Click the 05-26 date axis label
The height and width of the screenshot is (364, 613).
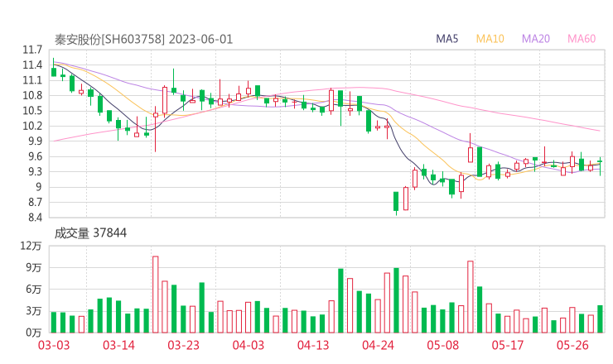coord(572,345)
